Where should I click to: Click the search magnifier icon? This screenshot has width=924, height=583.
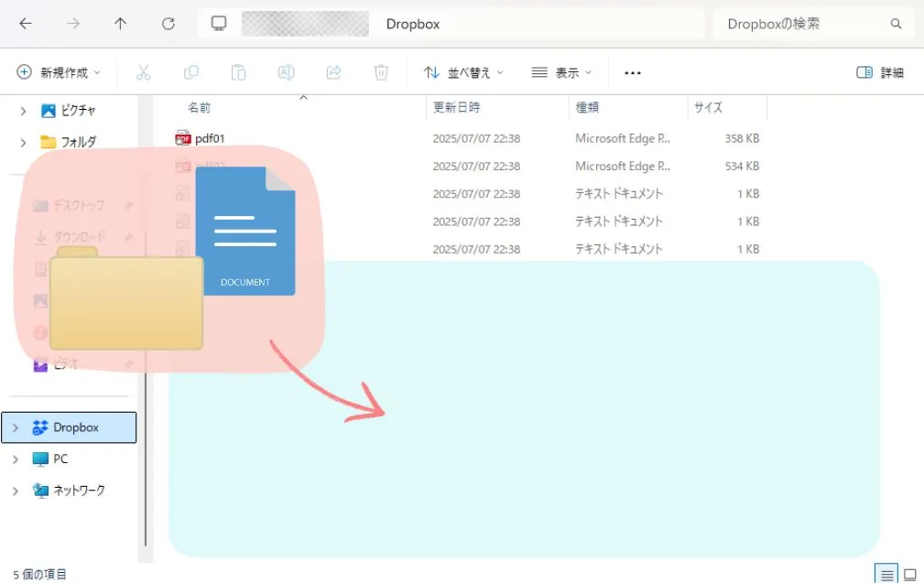[896, 24]
